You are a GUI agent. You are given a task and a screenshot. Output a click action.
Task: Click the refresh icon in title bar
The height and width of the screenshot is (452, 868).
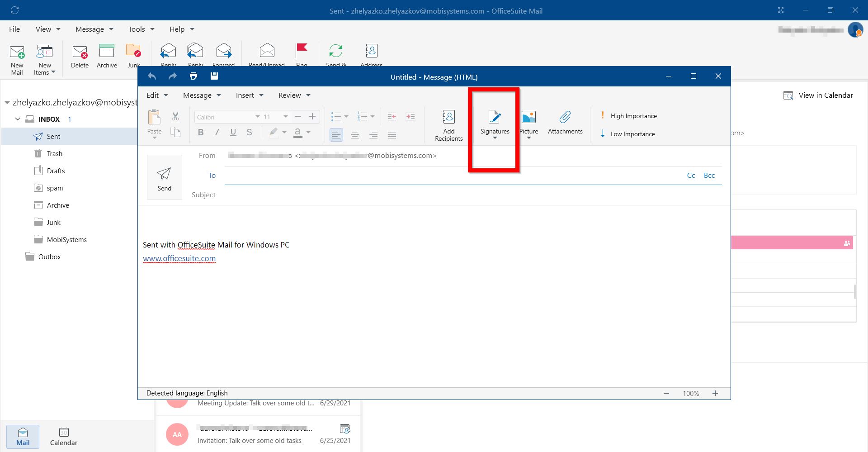14,10
